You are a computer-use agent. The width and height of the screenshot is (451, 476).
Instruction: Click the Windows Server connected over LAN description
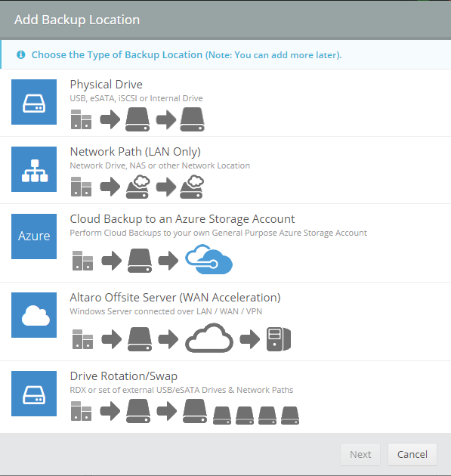(166, 311)
